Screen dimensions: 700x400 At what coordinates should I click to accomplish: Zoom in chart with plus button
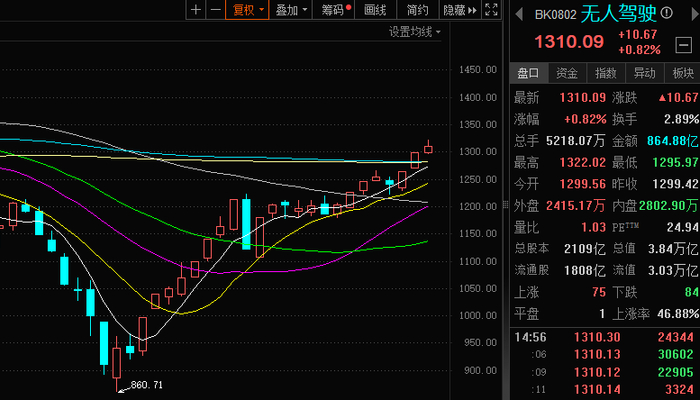click(196, 10)
